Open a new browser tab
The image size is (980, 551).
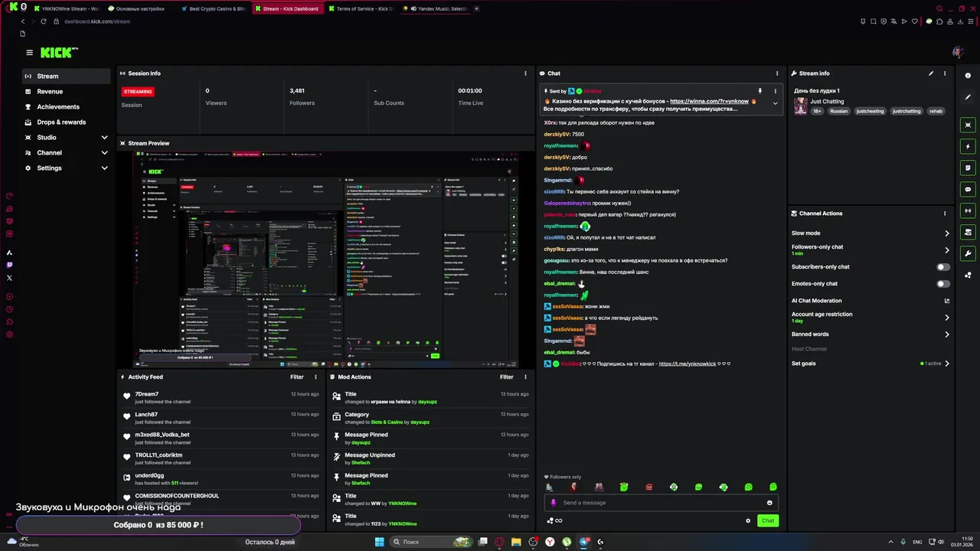(476, 9)
